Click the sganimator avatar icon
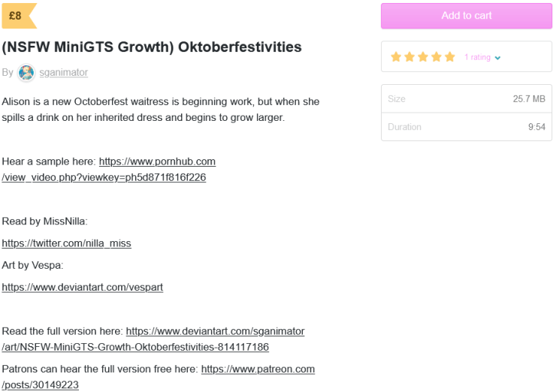Viewport: 556px width, 392px height. [x=26, y=73]
